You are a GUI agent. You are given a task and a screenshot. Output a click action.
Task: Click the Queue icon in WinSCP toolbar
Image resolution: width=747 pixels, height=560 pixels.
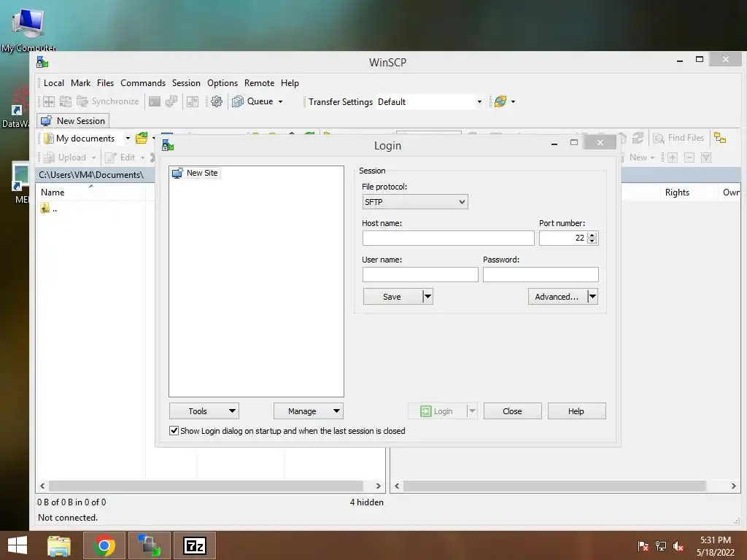(237, 101)
